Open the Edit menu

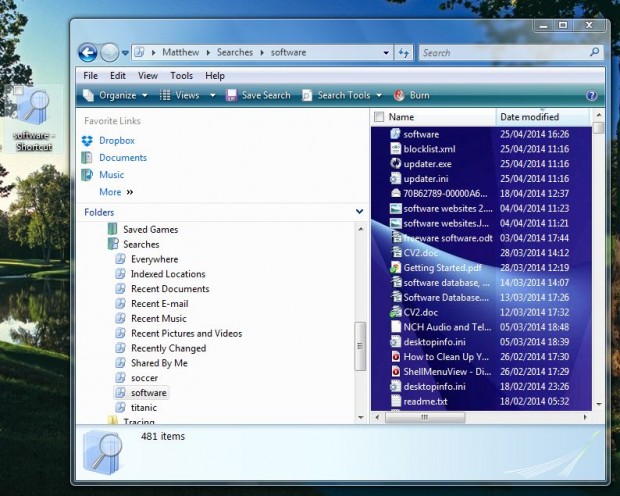point(118,76)
